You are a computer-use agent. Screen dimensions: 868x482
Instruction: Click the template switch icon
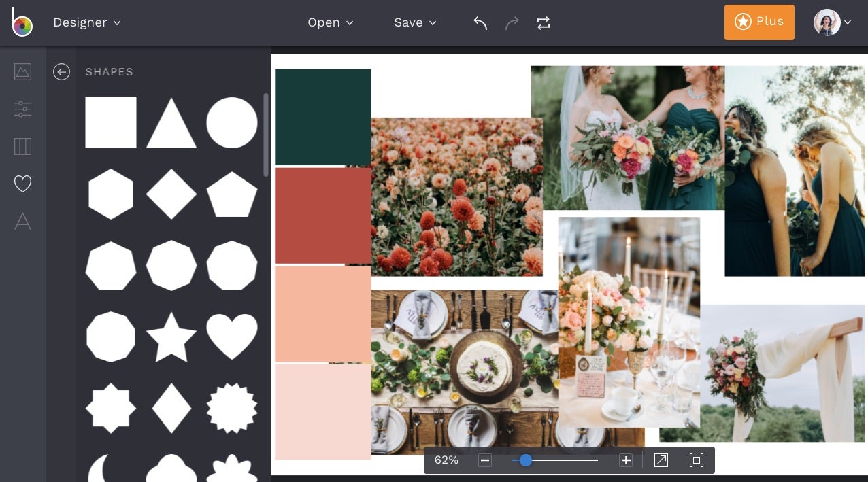click(543, 22)
